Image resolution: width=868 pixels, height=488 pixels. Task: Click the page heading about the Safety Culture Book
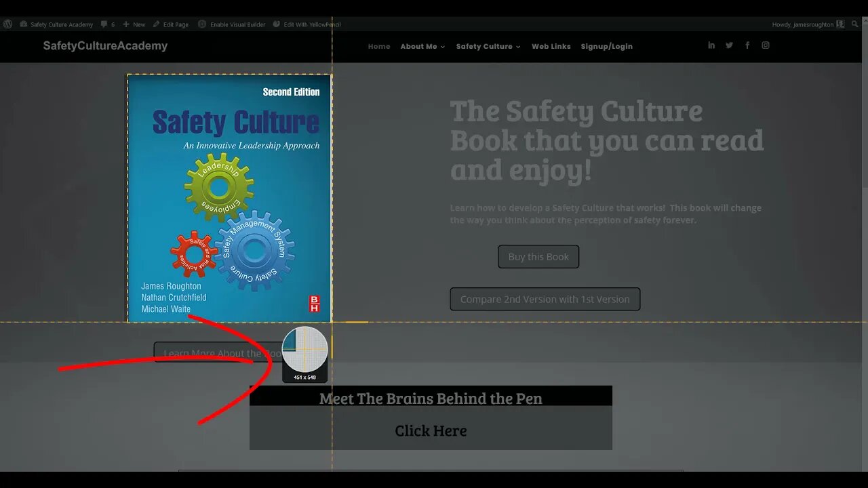pos(607,140)
